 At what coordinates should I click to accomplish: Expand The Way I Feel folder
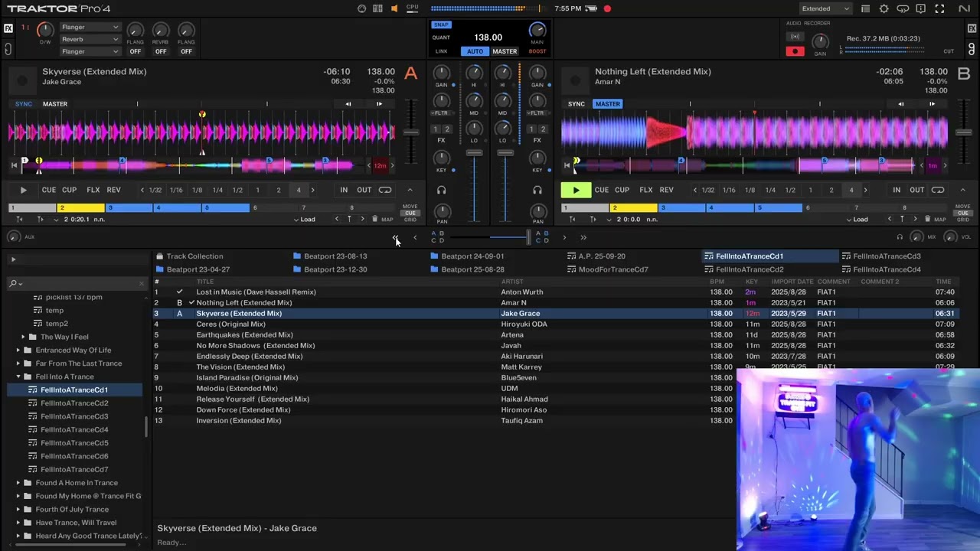23,337
